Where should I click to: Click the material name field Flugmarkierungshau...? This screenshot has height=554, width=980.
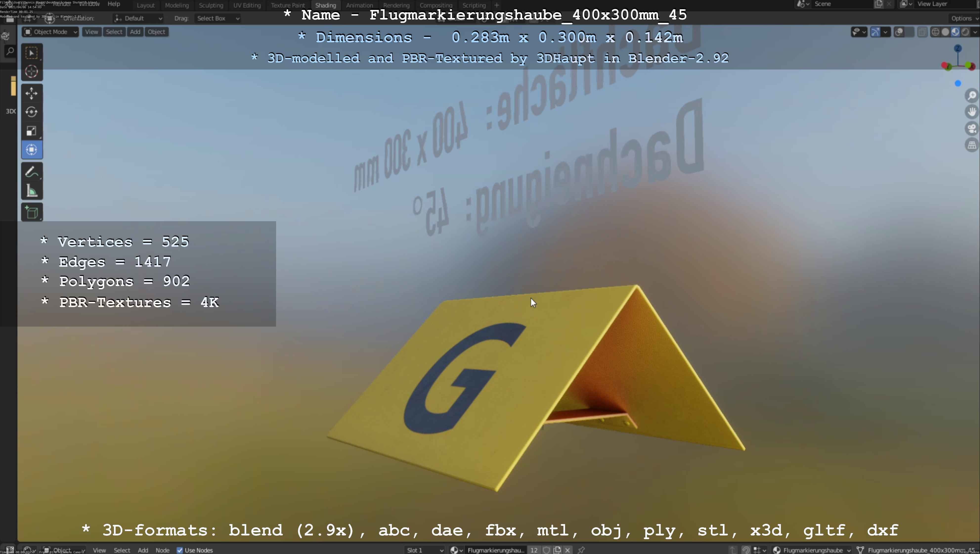pyautogui.click(x=495, y=550)
